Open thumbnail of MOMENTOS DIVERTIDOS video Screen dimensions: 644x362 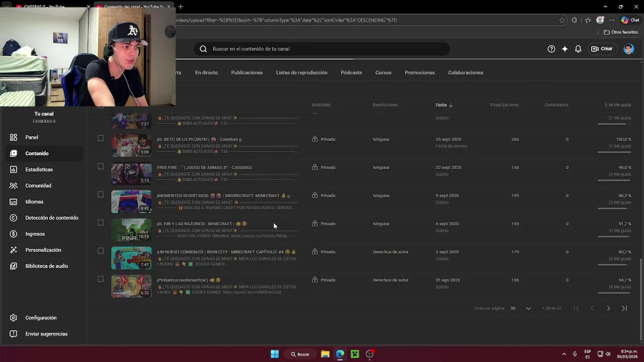click(x=131, y=202)
